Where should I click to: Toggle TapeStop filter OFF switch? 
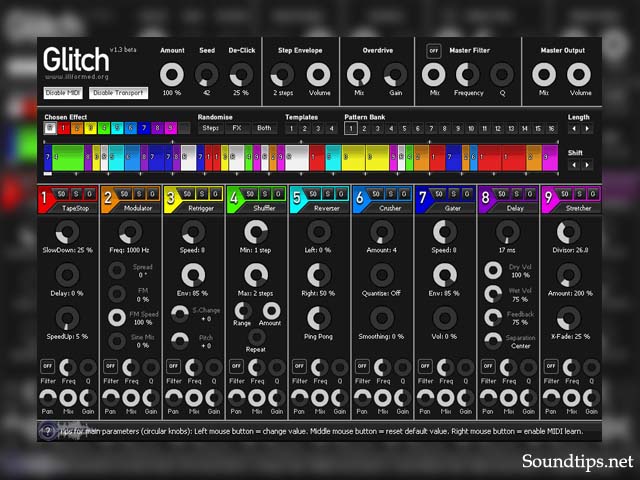pos(48,366)
